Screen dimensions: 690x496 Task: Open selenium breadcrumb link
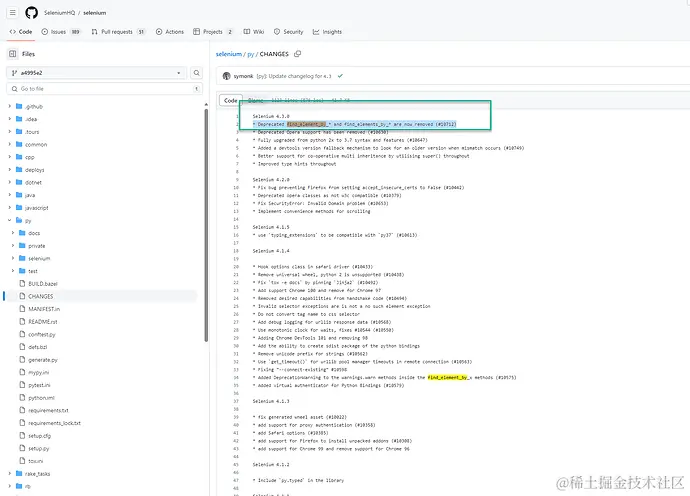(x=229, y=54)
